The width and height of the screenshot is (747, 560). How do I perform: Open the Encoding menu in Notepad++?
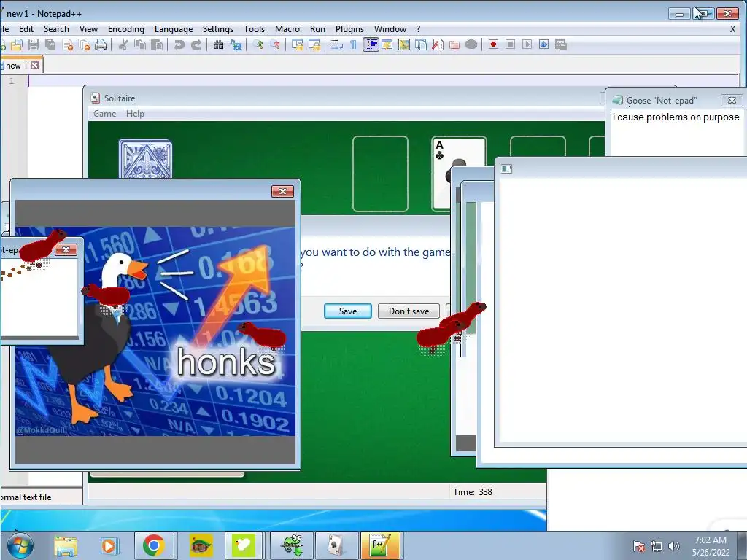(125, 29)
